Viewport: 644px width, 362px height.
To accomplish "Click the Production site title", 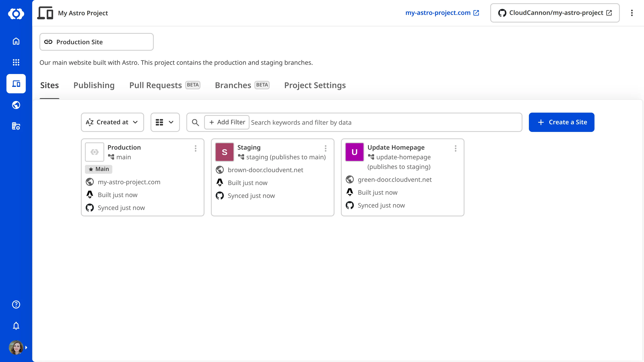I will tap(124, 147).
